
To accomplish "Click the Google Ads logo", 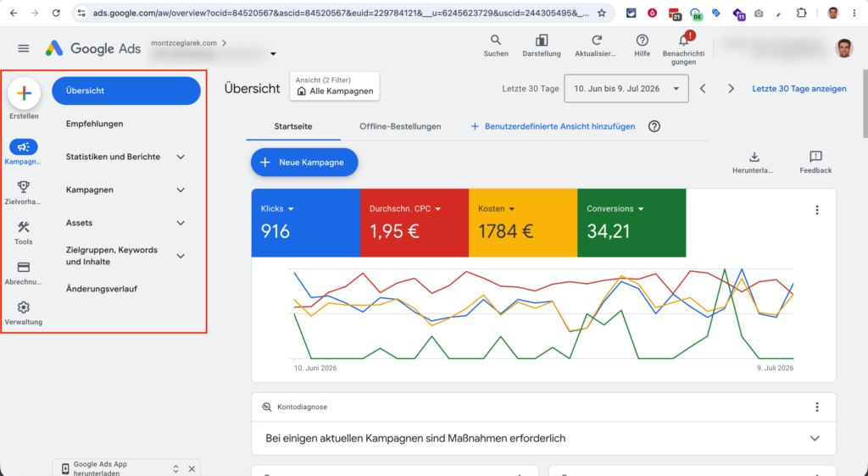I will pyautogui.click(x=93, y=48).
